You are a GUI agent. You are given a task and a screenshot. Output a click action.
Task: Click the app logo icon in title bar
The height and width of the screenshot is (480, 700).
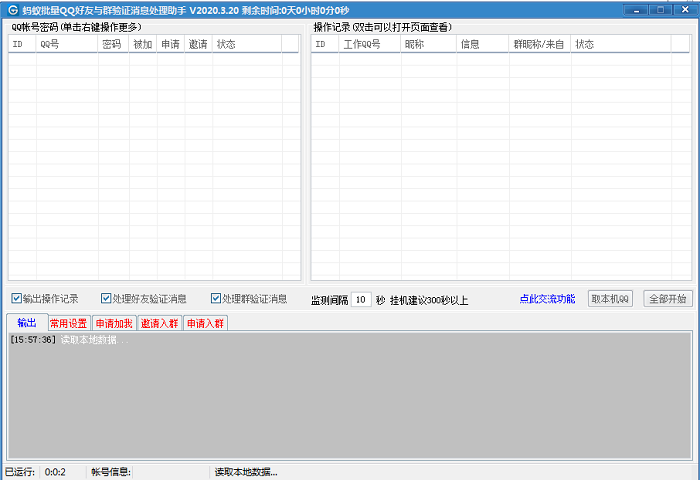(12, 10)
